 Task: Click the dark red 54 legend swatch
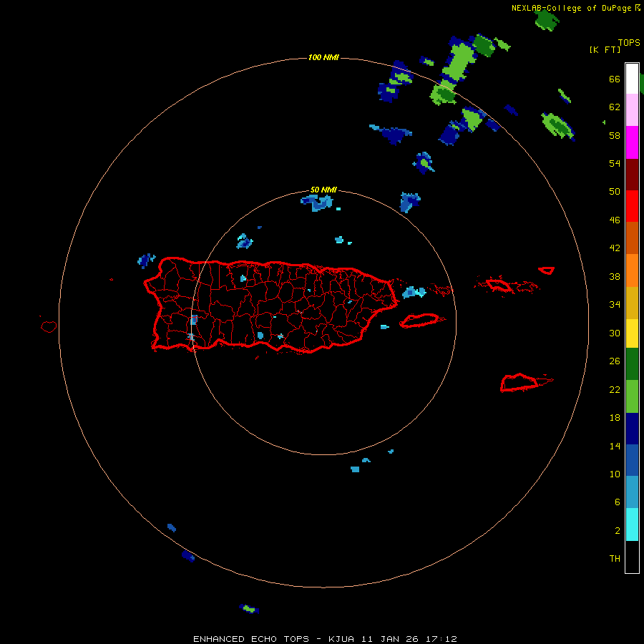click(x=632, y=174)
